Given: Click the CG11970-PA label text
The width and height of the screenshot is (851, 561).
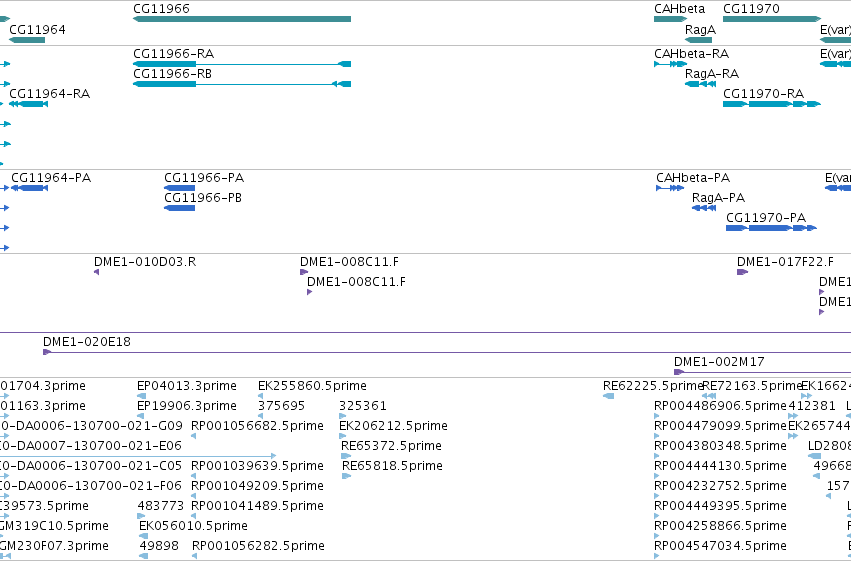Looking at the screenshot, I should [766, 218].
